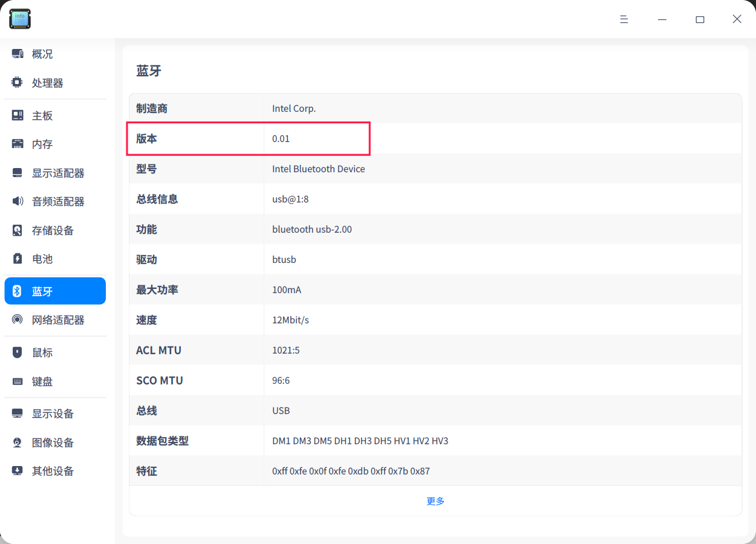The image size is (756, 544).
Task: Open the storage devices (存储设备) icon
Action: pos(17,230)
